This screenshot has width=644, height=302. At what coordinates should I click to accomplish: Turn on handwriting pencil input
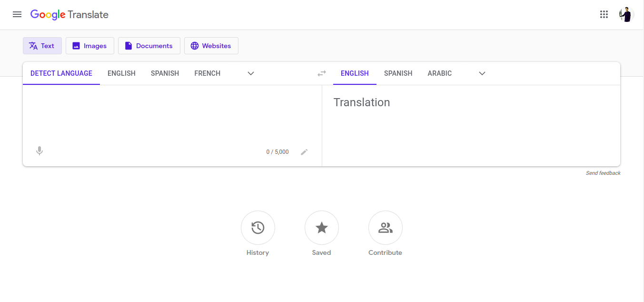[304, 152]
